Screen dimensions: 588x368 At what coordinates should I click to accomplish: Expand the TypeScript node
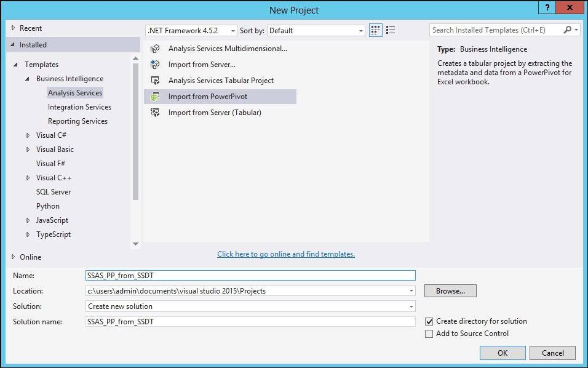[28, 234]
